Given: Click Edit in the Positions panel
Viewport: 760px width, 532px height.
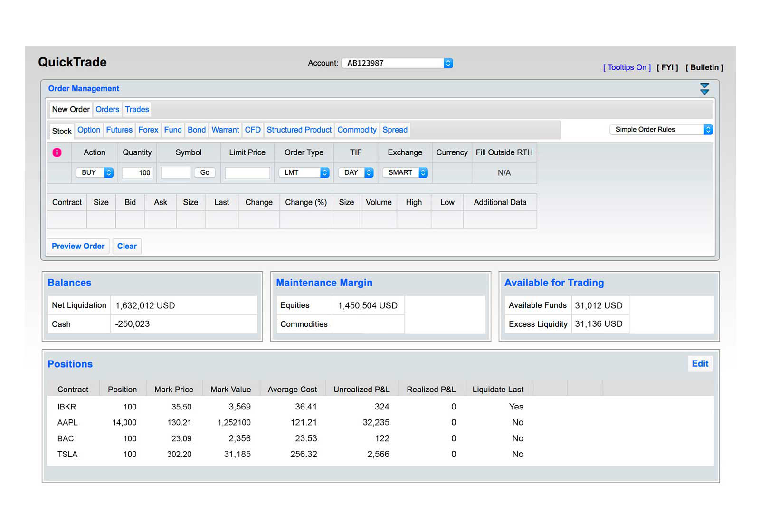Looking at the screenshot, I should coord(700,363).
